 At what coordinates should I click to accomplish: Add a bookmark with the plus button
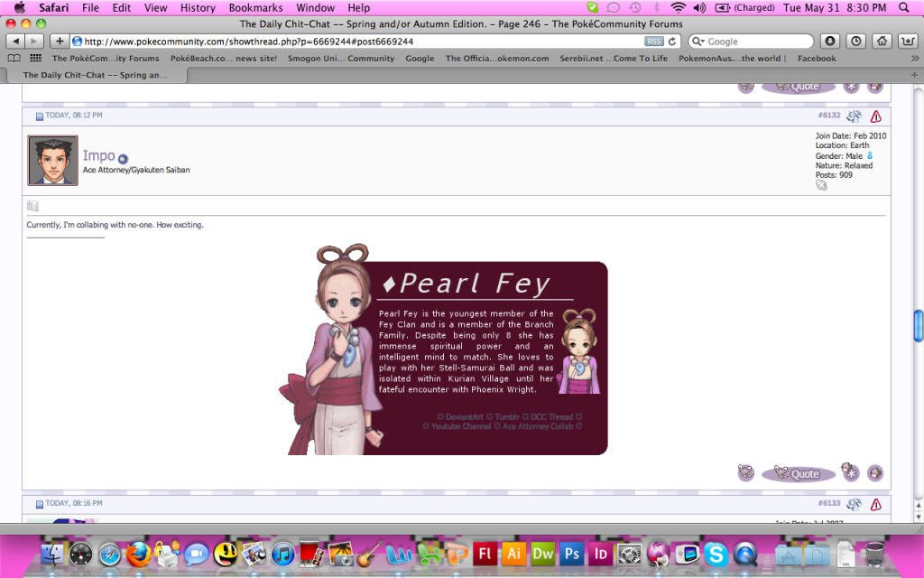pos(60,42)
